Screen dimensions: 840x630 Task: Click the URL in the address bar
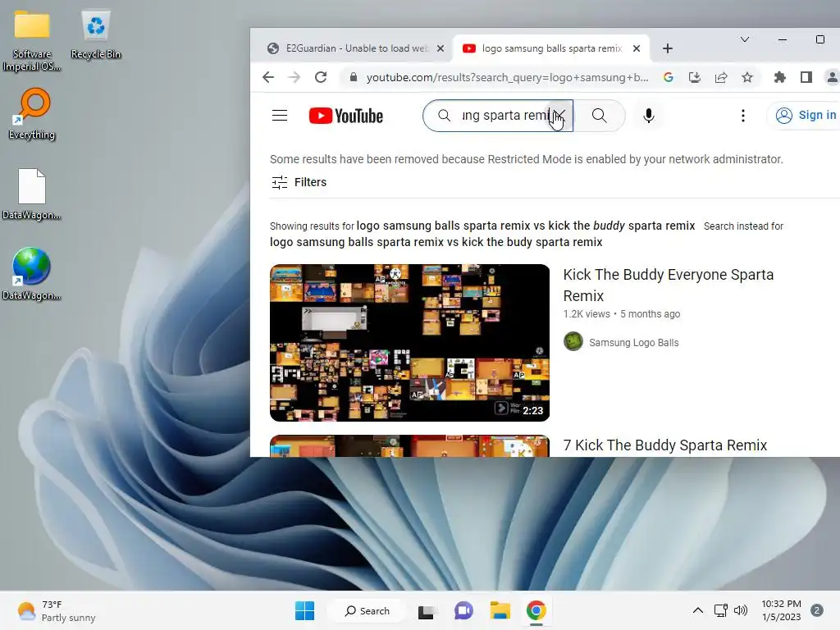[x=507, y=77]
